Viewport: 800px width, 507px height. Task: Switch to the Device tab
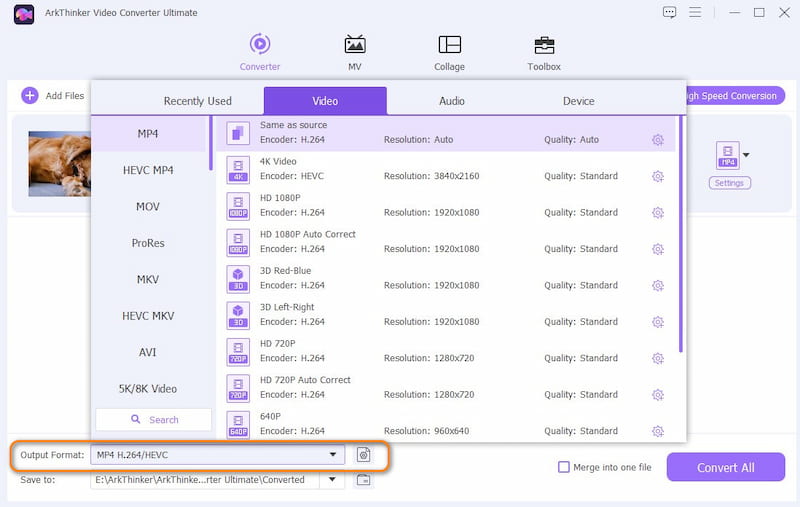[579, 101]
